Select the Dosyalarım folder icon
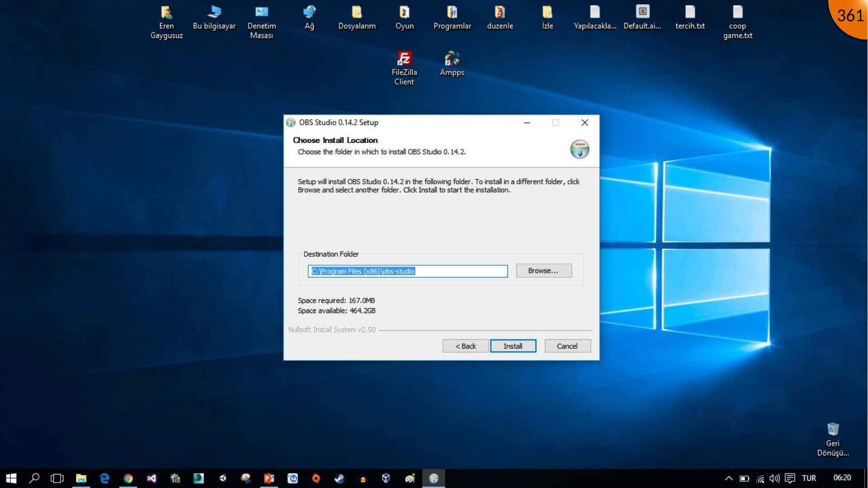Viewport: 868px width, 488px height. (x=357, y=18)
